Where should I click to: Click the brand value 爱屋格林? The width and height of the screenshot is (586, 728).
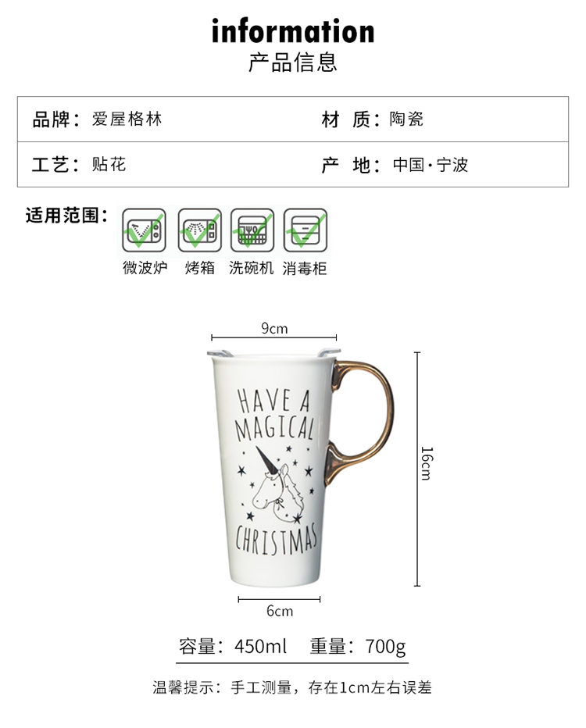[x=127, y=120]
